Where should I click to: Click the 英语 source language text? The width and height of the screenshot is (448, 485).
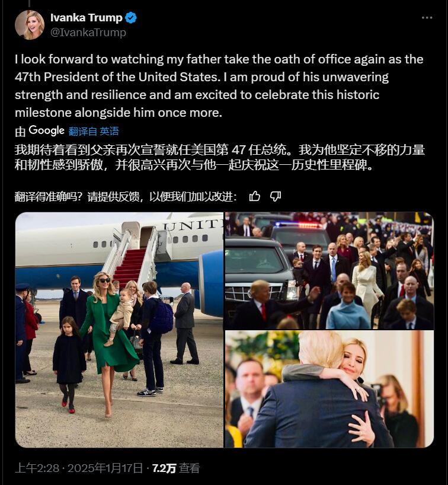point(110,131)
